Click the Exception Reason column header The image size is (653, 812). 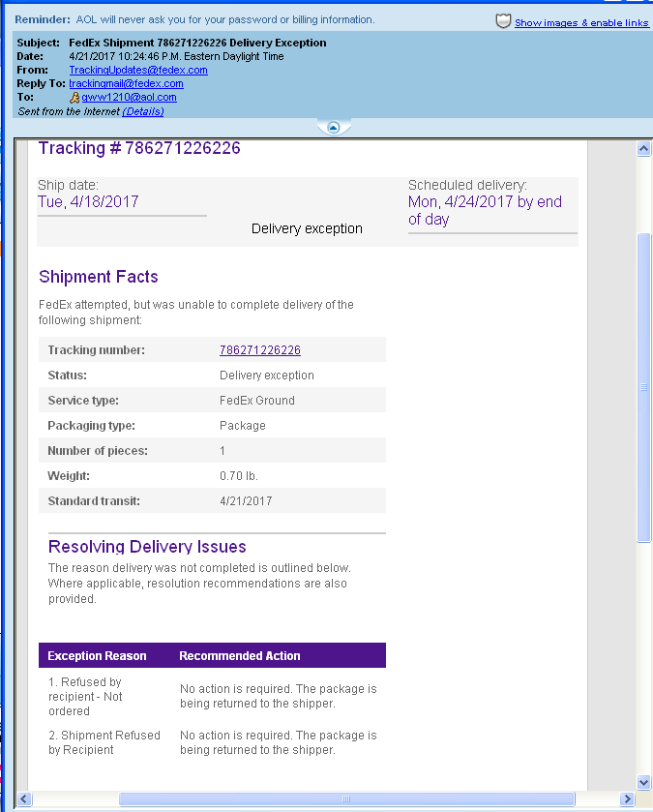[x=97, y=655]
